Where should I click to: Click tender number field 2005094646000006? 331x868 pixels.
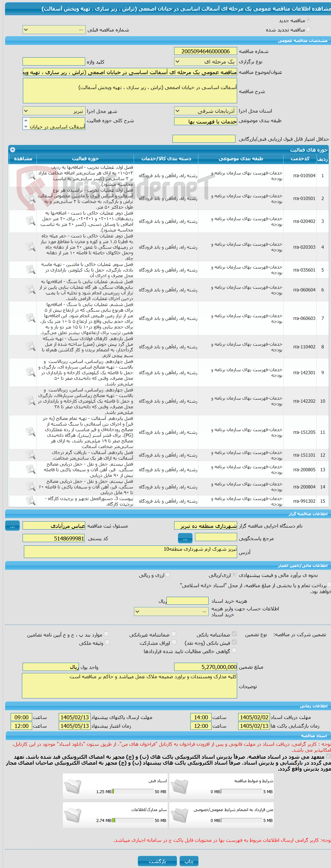pos(206,51)
